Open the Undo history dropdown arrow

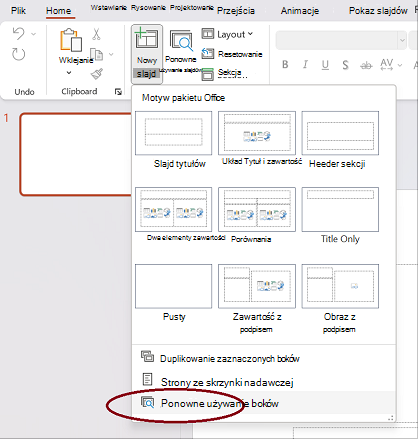pyautogui.click(x=33, y=34)
